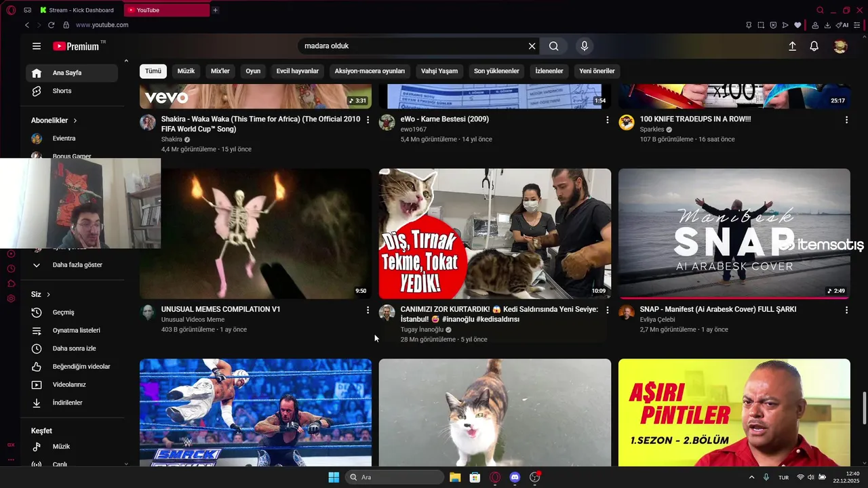The image size is (868, 488).
Task: Click the heart bookmark icon in address bar
Action: (x=797, y=25)
